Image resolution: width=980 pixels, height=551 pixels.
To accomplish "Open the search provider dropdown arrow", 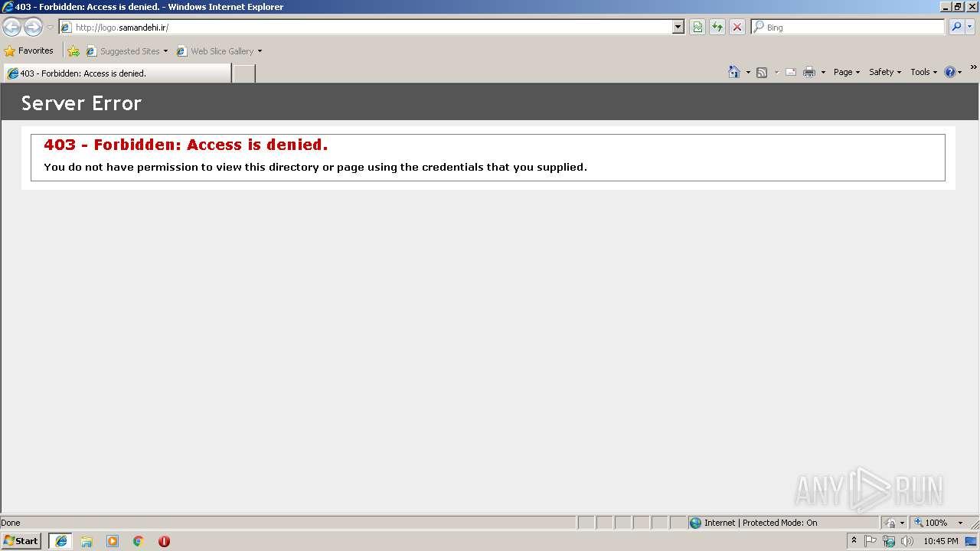I will (970, 28).
